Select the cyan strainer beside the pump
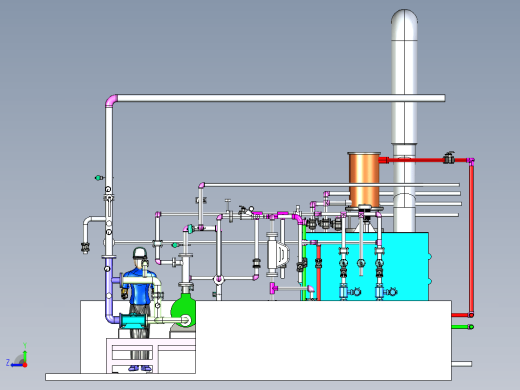Viewport: 520px width, 390px height. [133, 321]
